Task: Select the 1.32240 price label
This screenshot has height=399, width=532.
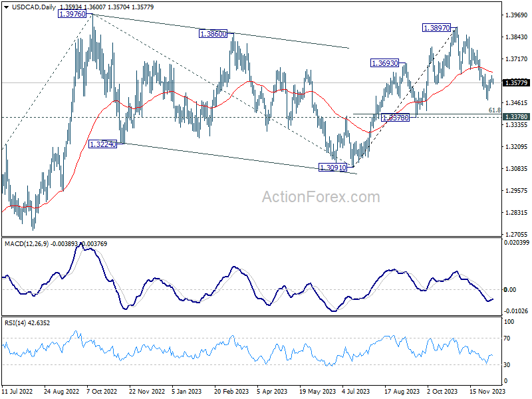Action: point(103,144)
